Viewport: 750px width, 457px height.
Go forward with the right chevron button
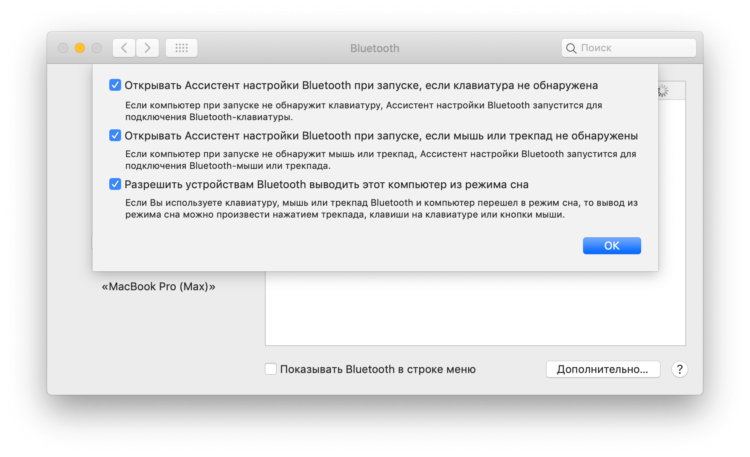147,48
